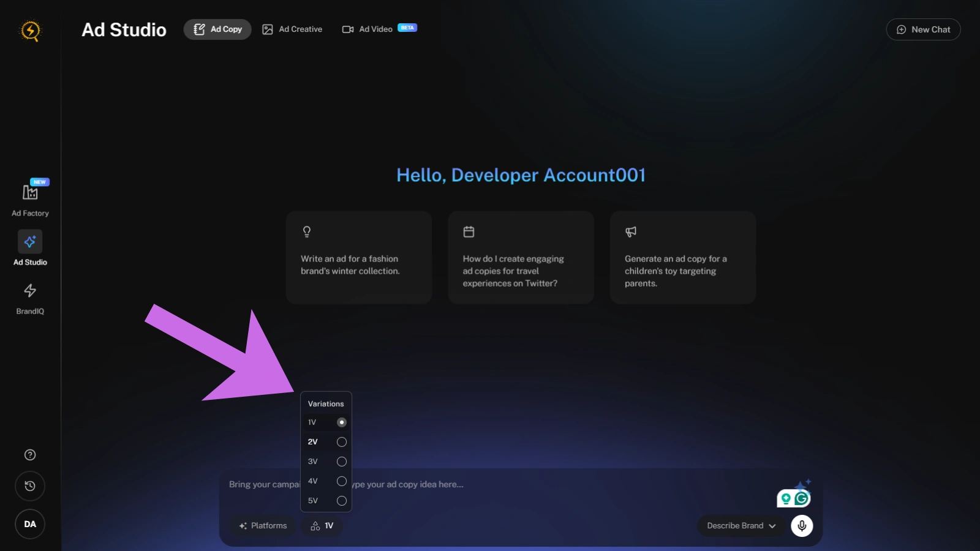This screenshot has height=551, width=980.
Task: Choose the fashion winter collection prompt card
Action: (359, 257)
